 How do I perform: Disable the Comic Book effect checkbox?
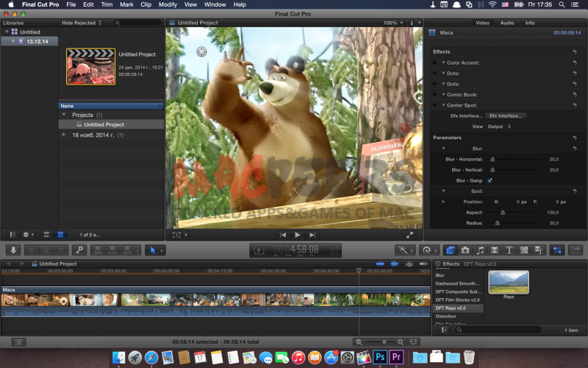[x=434, y=94]
